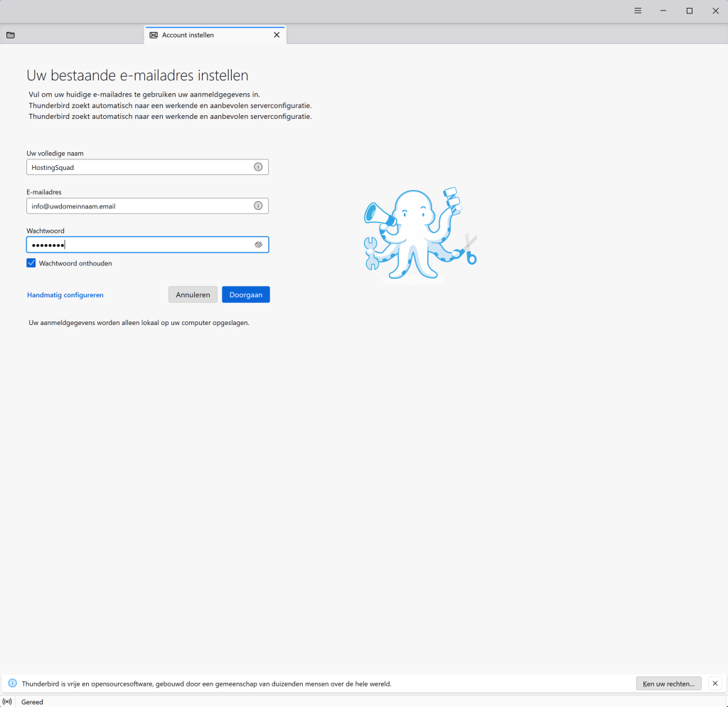Image resolution: width=728 pixels, height=707 pixels.
Task: Show info icon for full name field
Action: click(x=258, y=166)
